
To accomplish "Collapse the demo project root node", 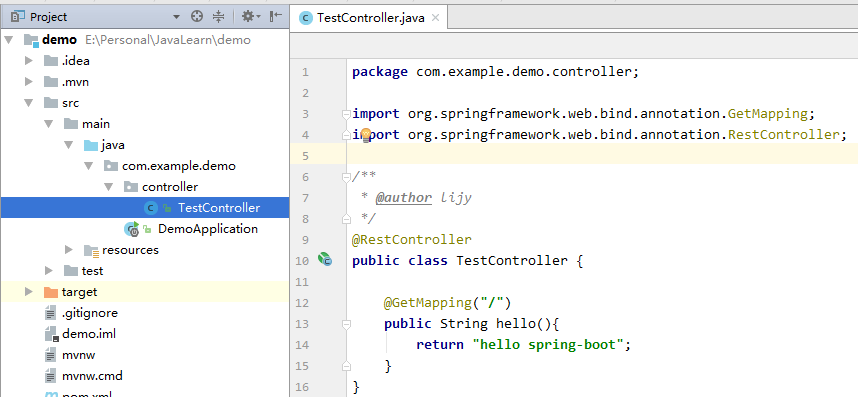I will tap(9, 40).
